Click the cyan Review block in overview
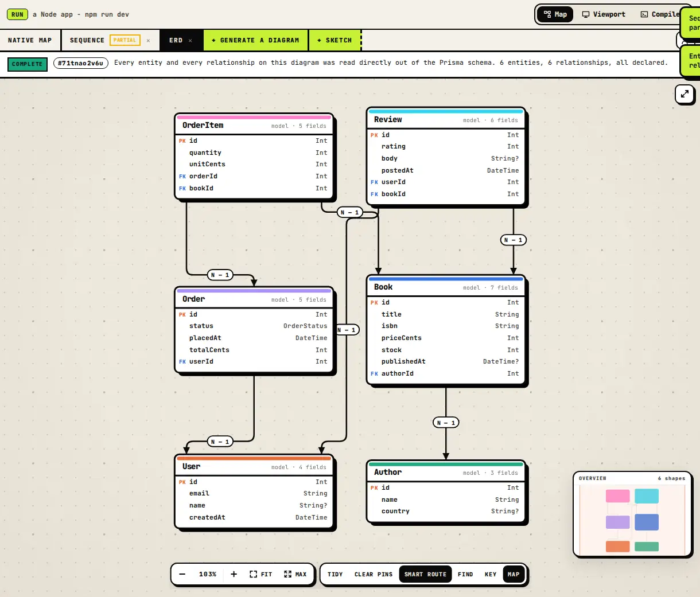The image size is (700, 597). (x=647, y=496)
